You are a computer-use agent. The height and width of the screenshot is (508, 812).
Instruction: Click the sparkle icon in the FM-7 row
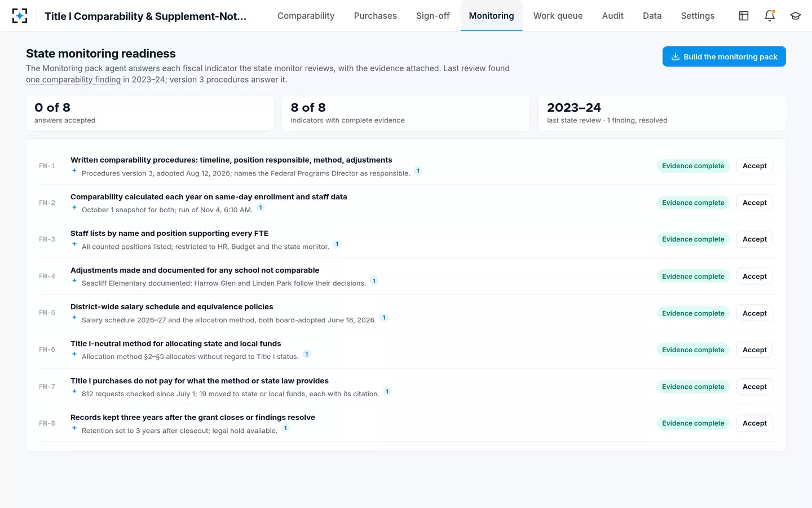click(x=74, y=391)
